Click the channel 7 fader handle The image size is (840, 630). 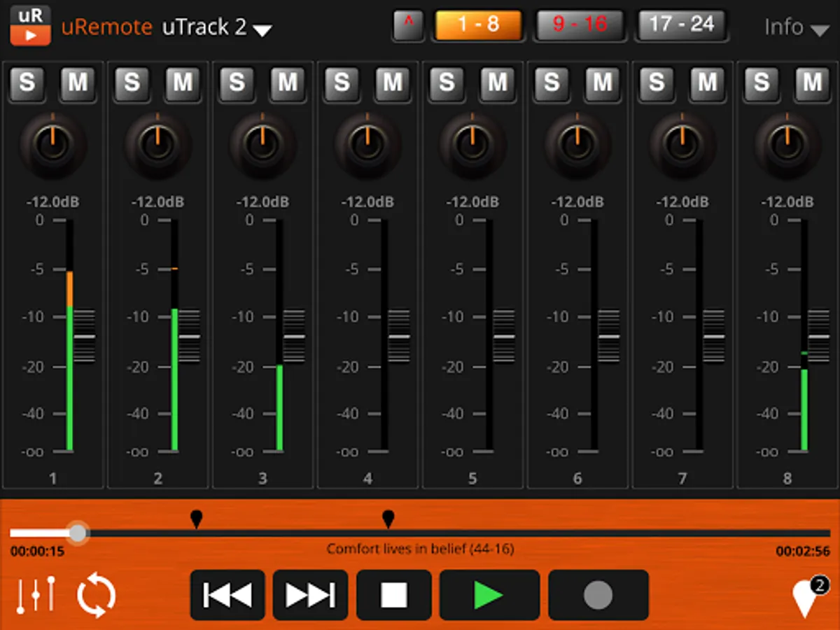715,336
